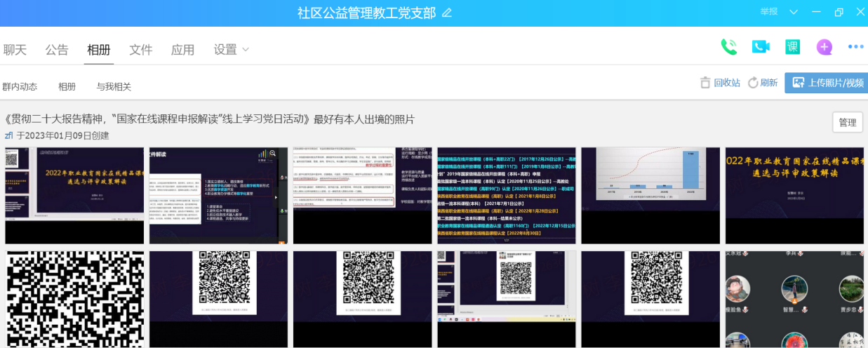Open the large full-frame QR code photo
This screenshot has width=868, height=348.
coord(74,299)
